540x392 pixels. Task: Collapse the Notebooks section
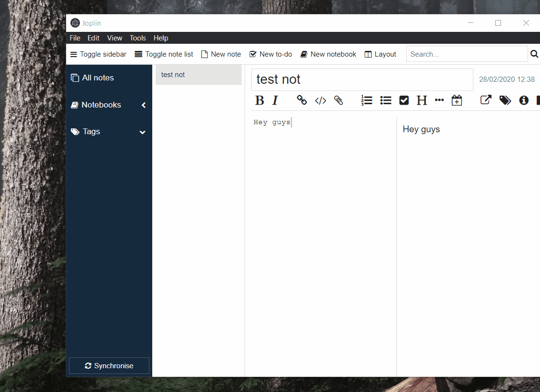[143, 105]
